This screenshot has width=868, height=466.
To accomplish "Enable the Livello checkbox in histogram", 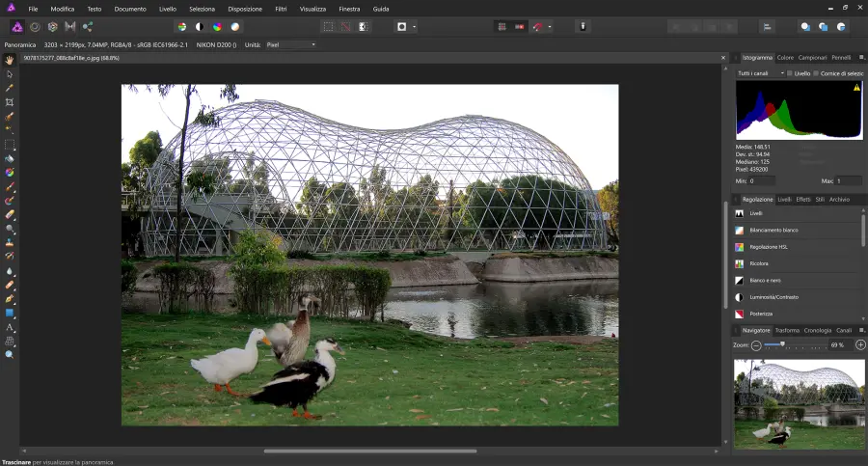I will 790,73.
